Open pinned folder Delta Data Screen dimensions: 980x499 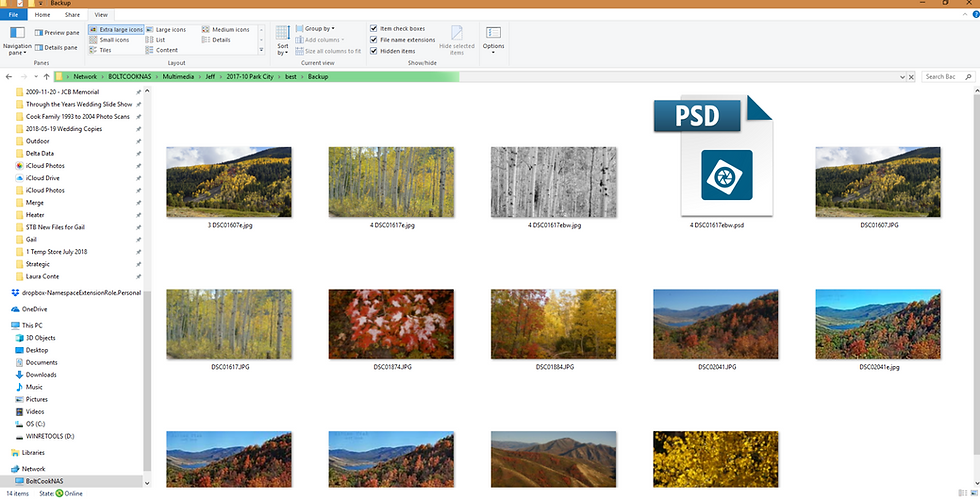39,153
